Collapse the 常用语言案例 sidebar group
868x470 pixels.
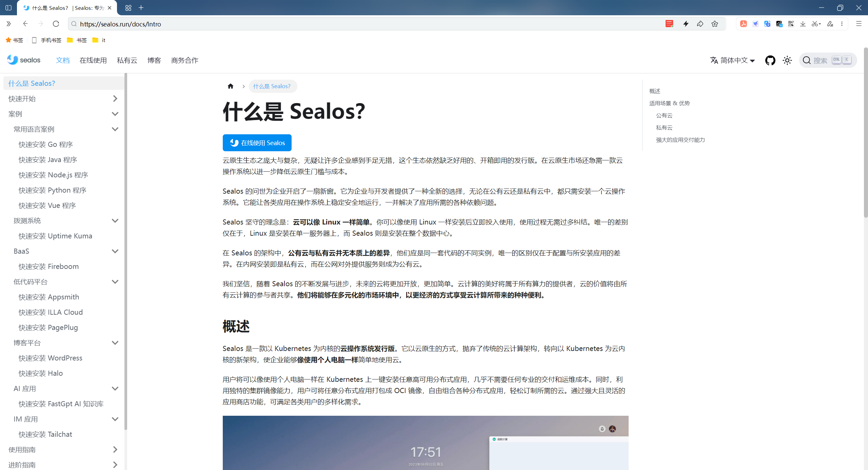point(66,129)
